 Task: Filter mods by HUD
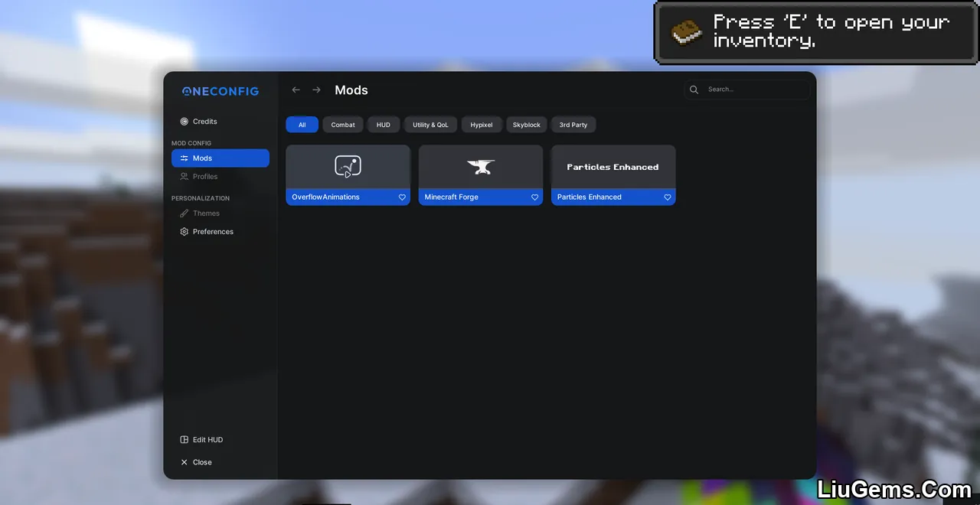coord(384,125)
